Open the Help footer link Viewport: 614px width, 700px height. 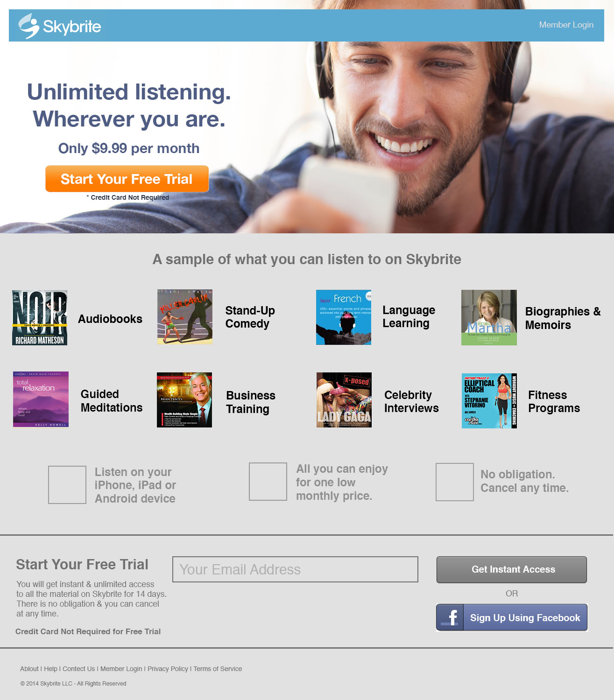pyautogui.click(x=50, y=669)
